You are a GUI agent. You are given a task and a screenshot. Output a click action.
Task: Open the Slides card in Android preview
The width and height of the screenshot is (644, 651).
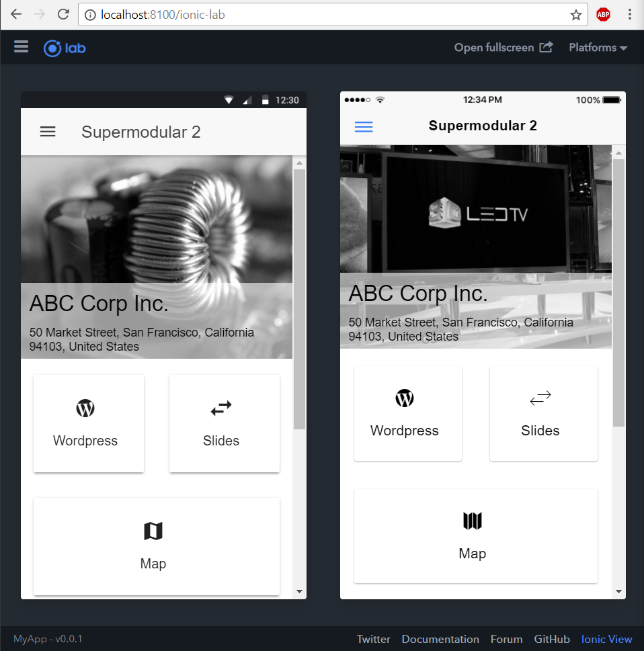225,423
